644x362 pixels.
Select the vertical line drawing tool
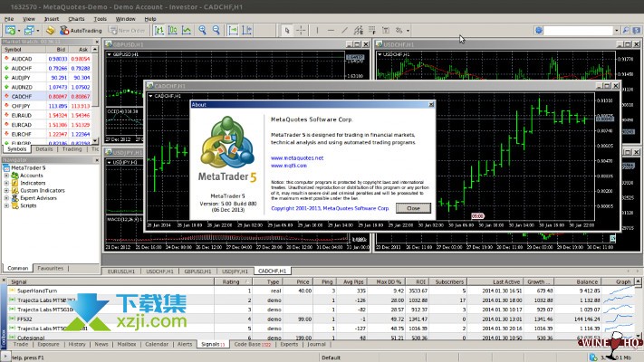pyautogui.click(x=317, y=31)
